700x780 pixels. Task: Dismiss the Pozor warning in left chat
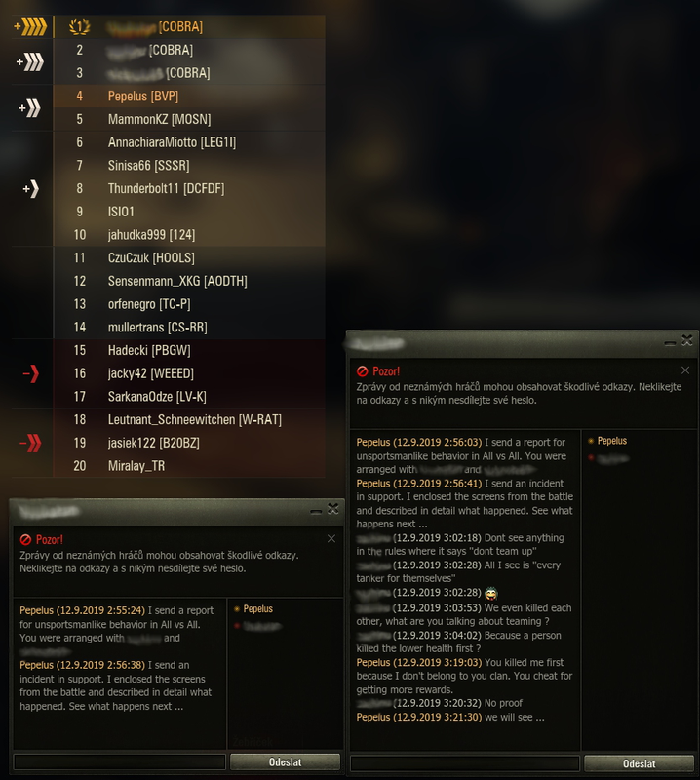click(x=331, y=539)
